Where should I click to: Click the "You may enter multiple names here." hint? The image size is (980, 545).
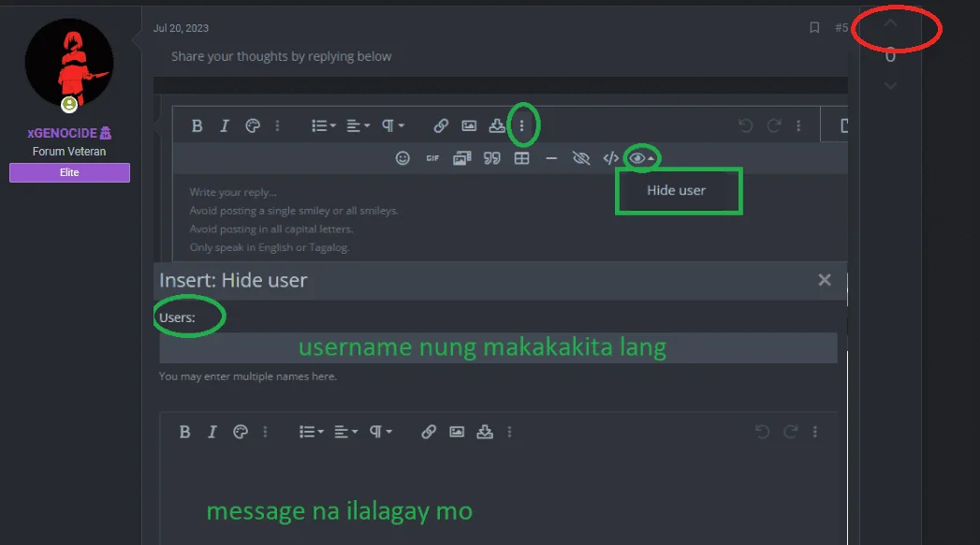click(x=247, y=376)
